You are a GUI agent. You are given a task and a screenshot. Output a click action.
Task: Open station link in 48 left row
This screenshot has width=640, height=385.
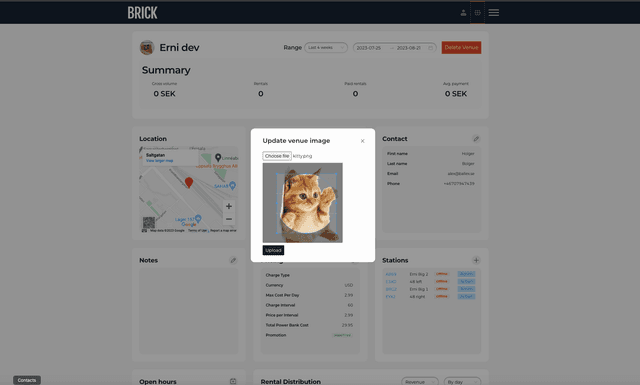pyautogui.click(x=391, y=282)
